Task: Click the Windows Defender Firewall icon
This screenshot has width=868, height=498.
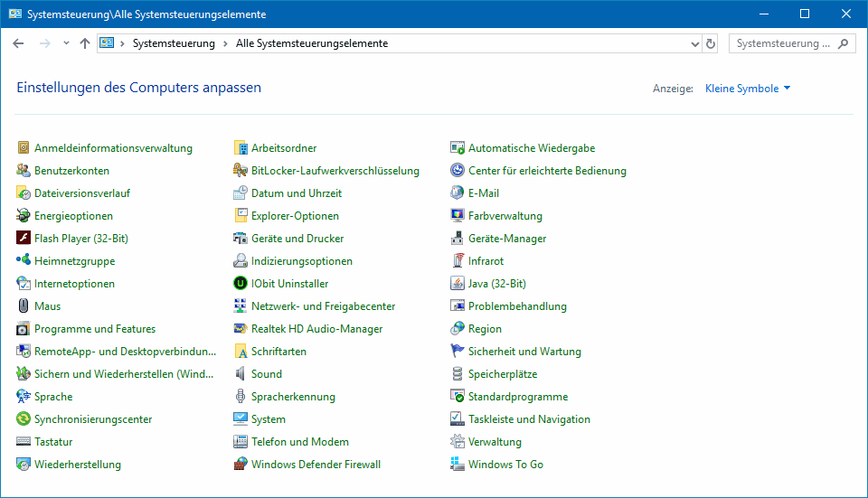Action: coord(241,465)
